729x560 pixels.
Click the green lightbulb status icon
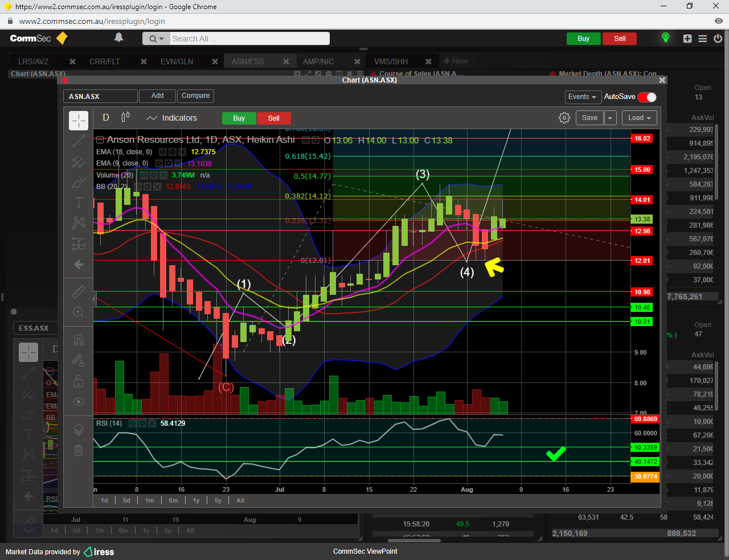coord(665,38)
